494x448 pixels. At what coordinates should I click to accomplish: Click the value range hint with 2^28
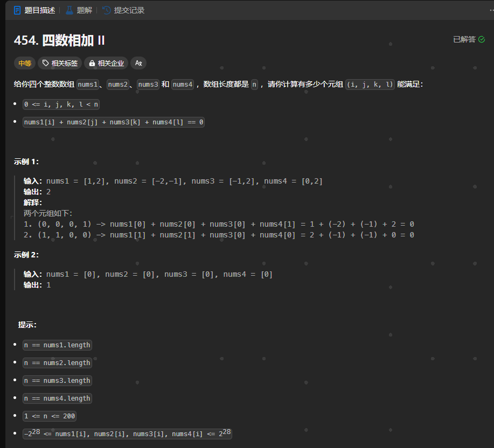click(x=127, y=433)
